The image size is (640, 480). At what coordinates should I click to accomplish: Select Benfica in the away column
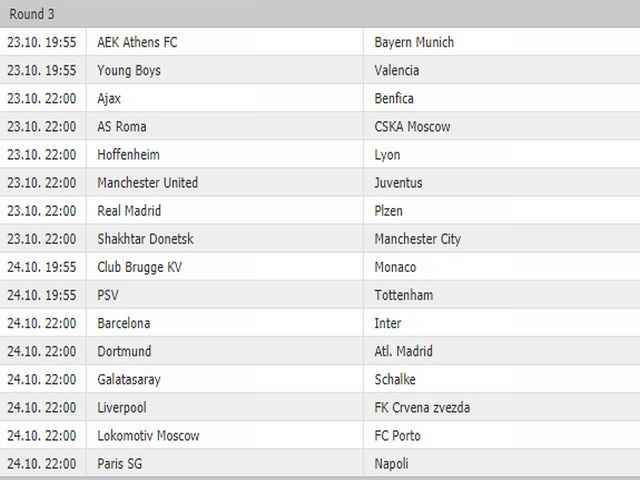[394, 98]
